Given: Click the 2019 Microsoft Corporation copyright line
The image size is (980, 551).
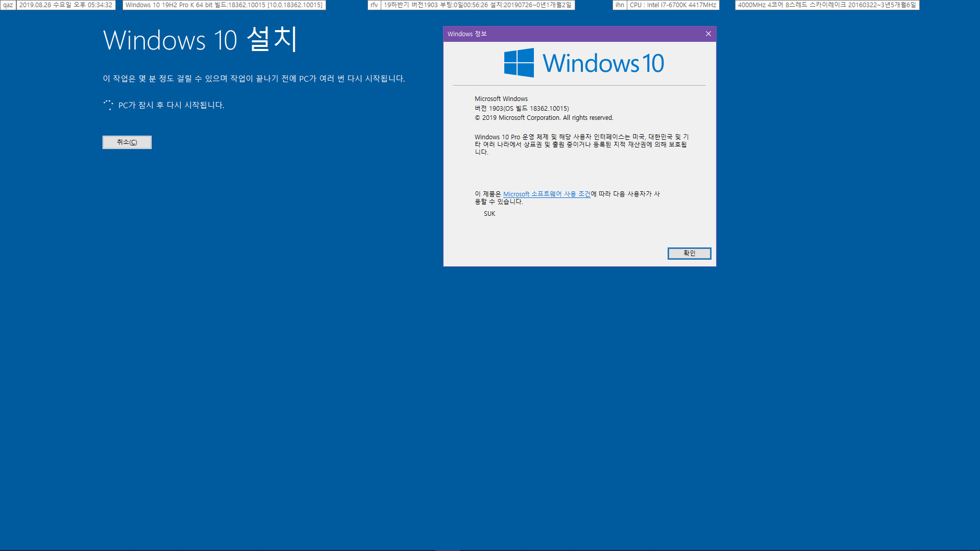Looking at the screenshot, I should tap(544, 118).
